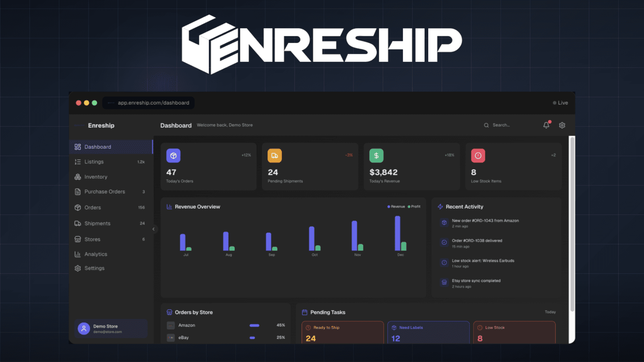Screen dimensions: 644x362
Task: Click the Today's Orders stat card value 47
Action: 171,173
